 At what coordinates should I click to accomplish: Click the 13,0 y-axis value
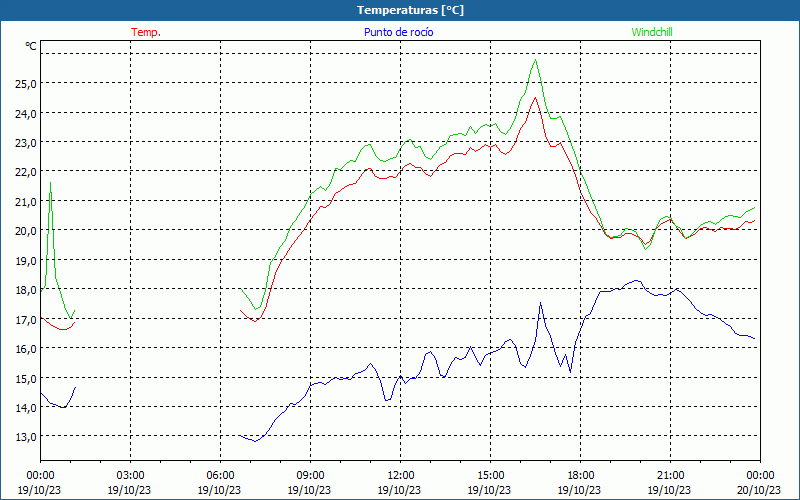click(x=26, y=437)
